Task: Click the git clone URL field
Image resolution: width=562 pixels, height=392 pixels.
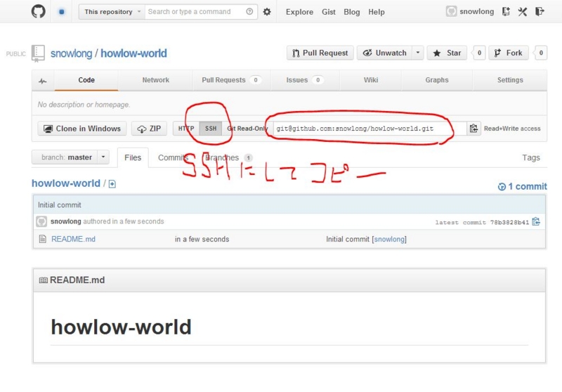Action: pos(370,129)
